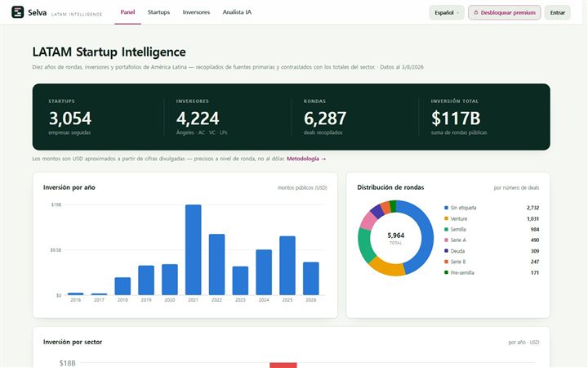Click the 2,732 deal count value
The image size is (588, 368).
coord(532,208)
